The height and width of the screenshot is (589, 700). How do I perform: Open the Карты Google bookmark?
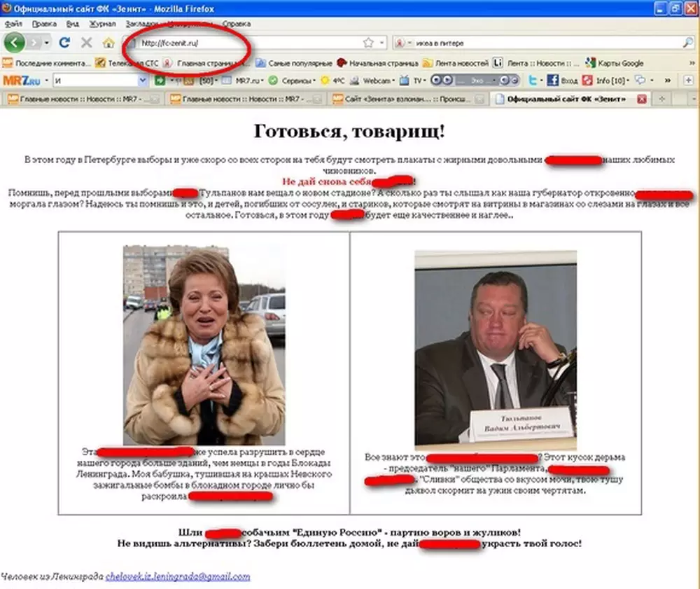(x=615, y=62)
